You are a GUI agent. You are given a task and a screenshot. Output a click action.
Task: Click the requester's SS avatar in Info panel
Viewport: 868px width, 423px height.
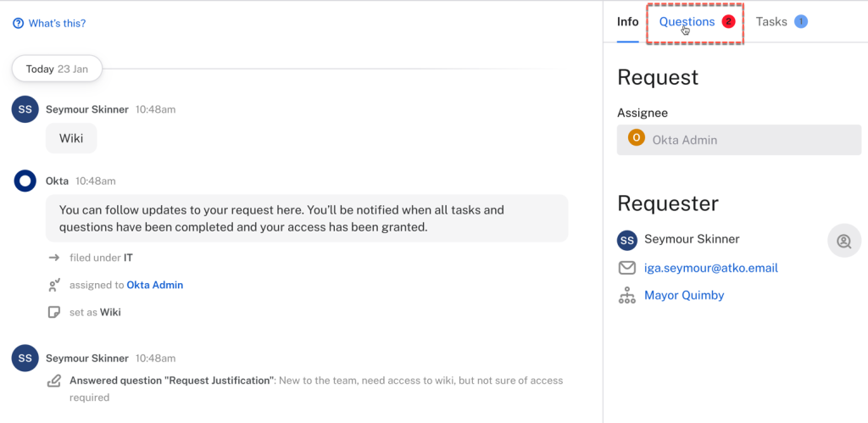coord(627,240)
